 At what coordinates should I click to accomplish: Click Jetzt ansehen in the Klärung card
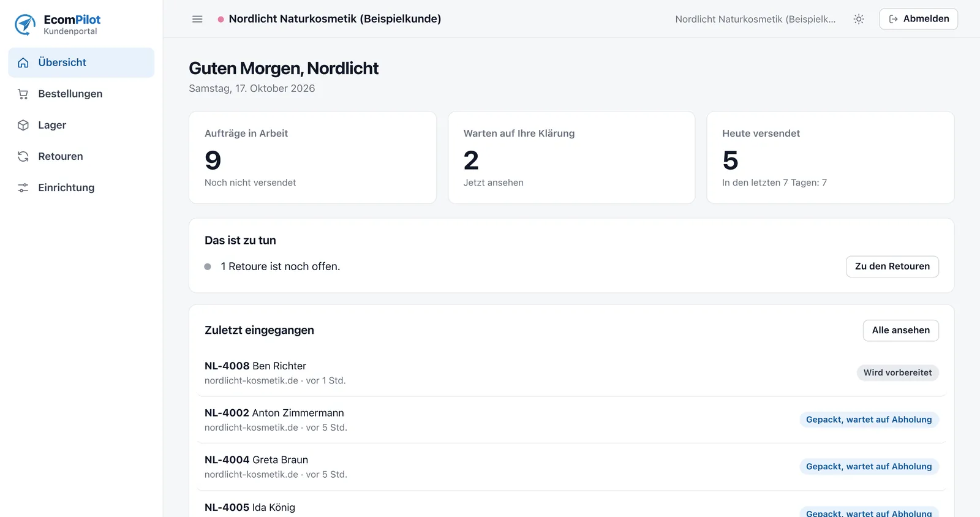pos(493,183)
